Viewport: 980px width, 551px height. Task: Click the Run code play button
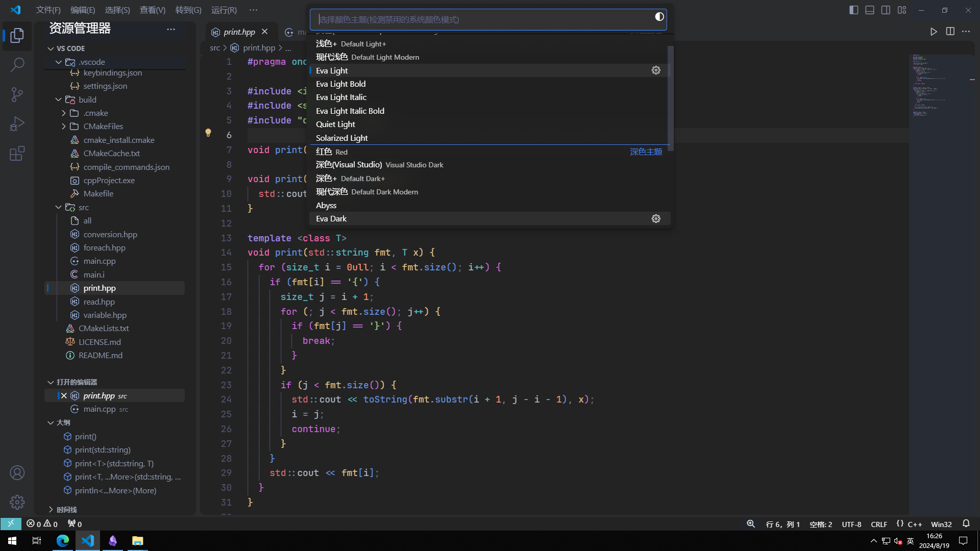pos(934,32)
